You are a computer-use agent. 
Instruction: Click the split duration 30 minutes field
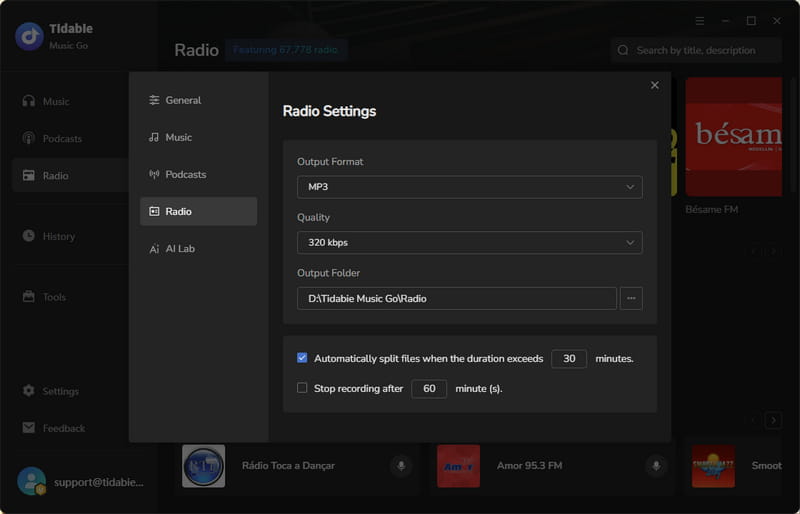coord(569,359)
